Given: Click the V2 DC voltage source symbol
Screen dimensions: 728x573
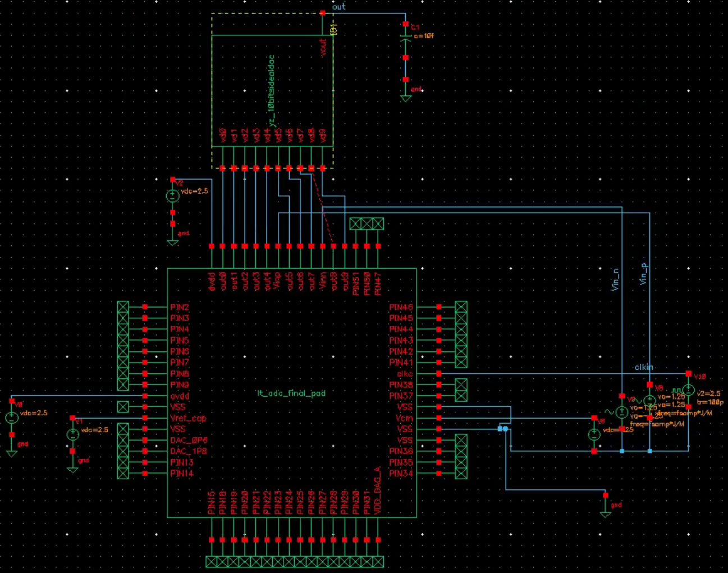Looking at the screenshot, I should tap(172, 196).
